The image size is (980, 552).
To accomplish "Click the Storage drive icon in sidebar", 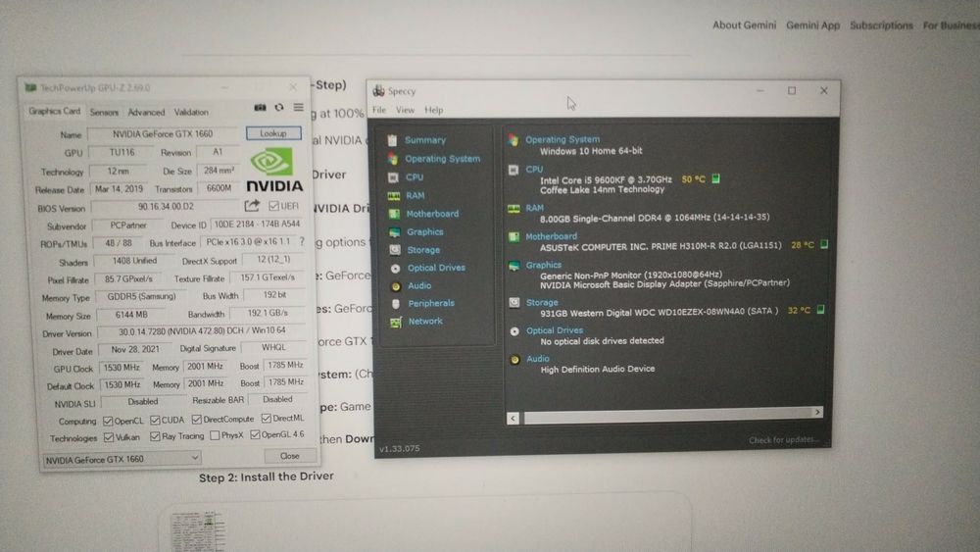I will (x=395, y=250).
